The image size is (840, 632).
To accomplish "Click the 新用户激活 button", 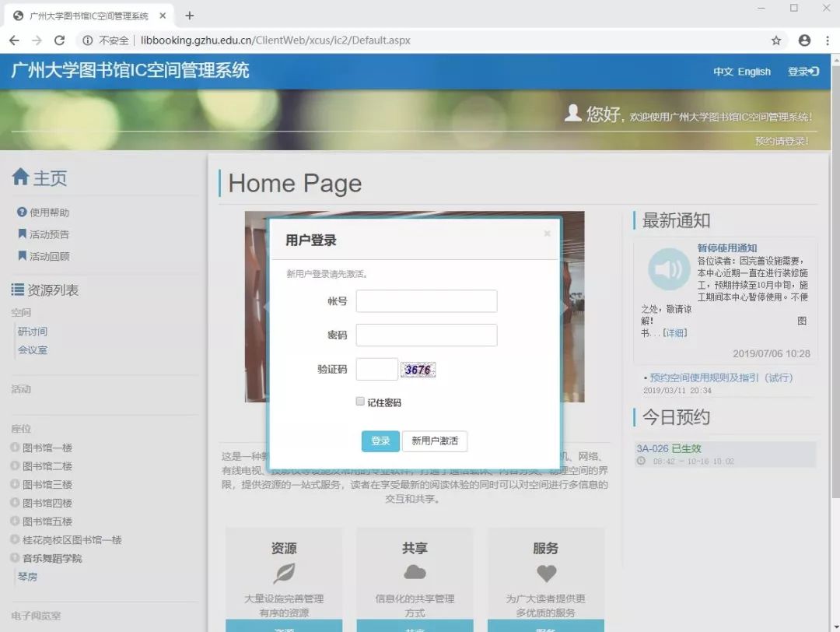I will click(x=435, y=441).
